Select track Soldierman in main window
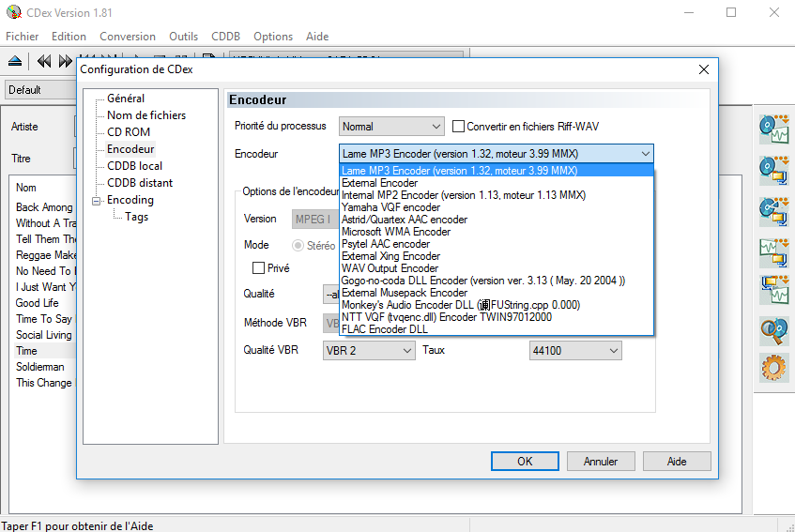Image resolution: width=795 pixels, height=532 pixels. point(39,367)
